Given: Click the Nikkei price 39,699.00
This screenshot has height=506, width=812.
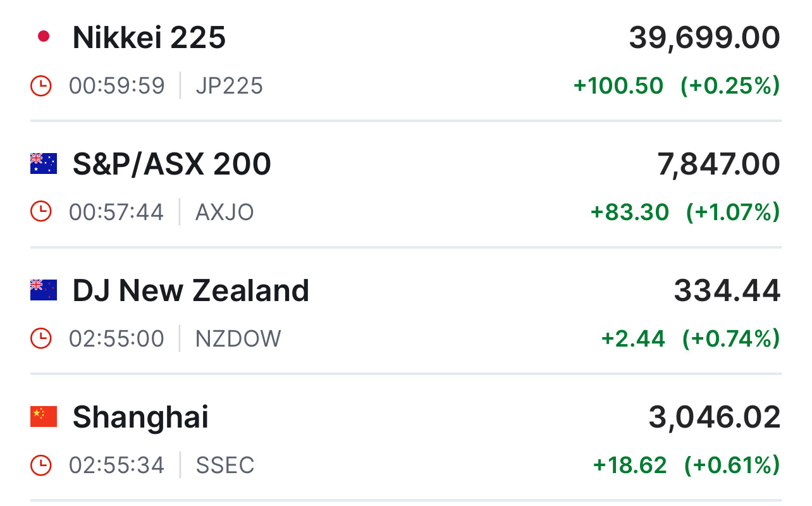Looking at the screenshot, I should [704, 38].
